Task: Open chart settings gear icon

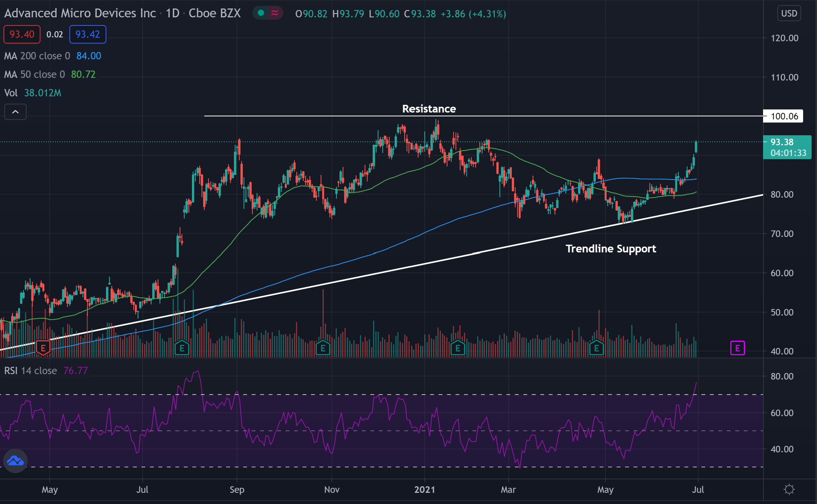Action: [789, 489]
